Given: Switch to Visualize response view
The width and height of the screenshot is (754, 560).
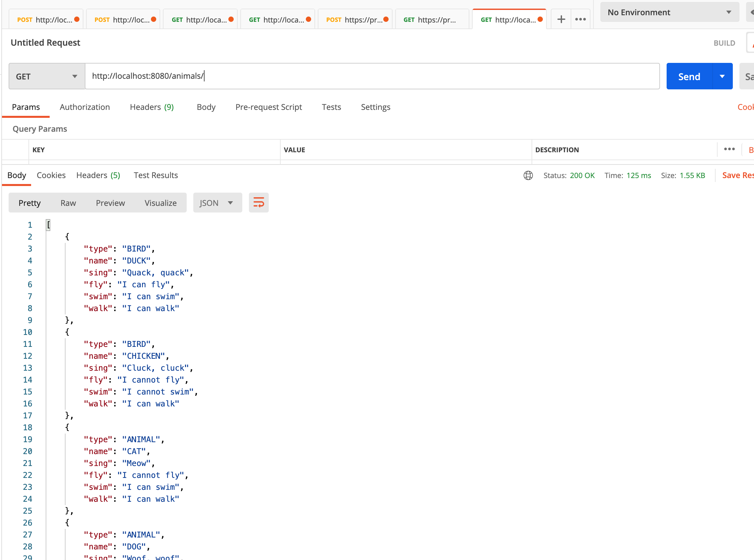Looking at the screenshot, I should (160, 203).
